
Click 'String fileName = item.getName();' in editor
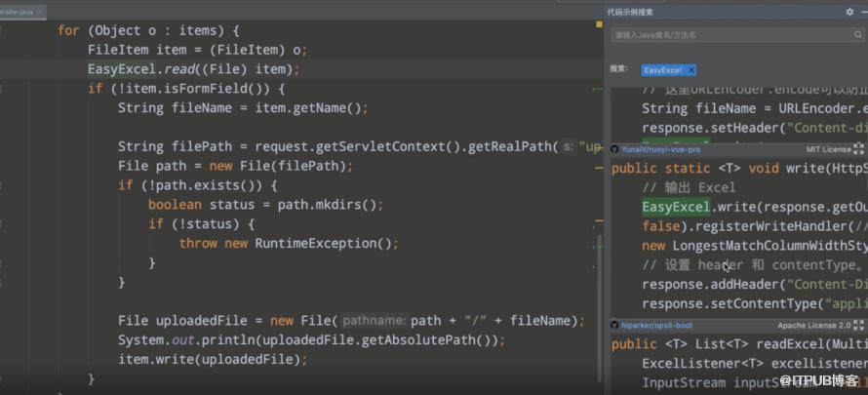pos(243,108)
